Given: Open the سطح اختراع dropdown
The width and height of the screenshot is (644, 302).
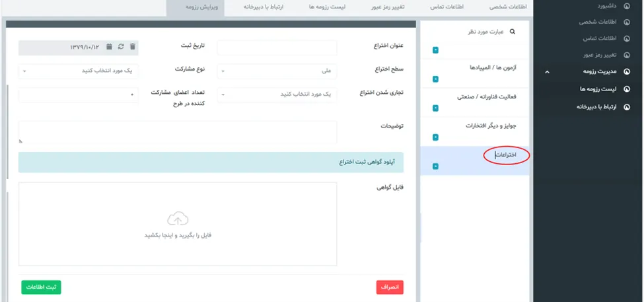Looking at the screenshot, I should coord(277,70).
